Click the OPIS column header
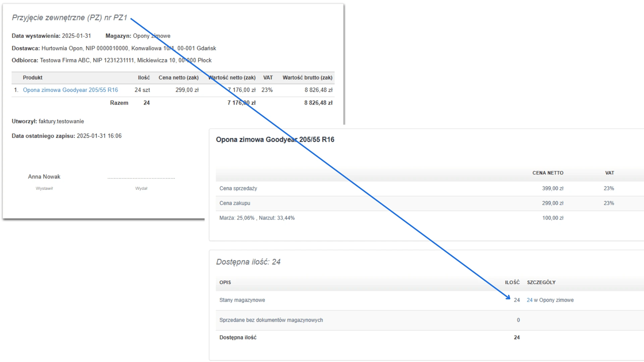The image size is (644, 362). pos(225,282)
